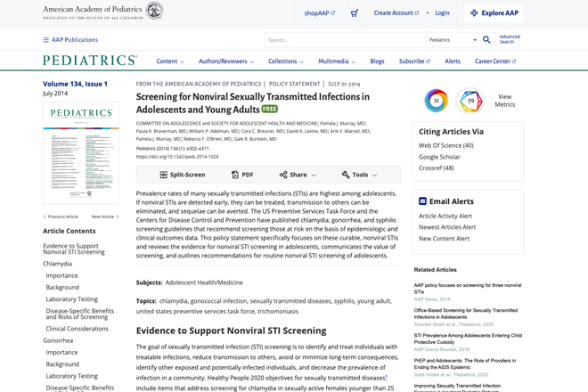Click the FREE access badge
This screenshot has width=588, height=392.
click(x=270, y=109)
